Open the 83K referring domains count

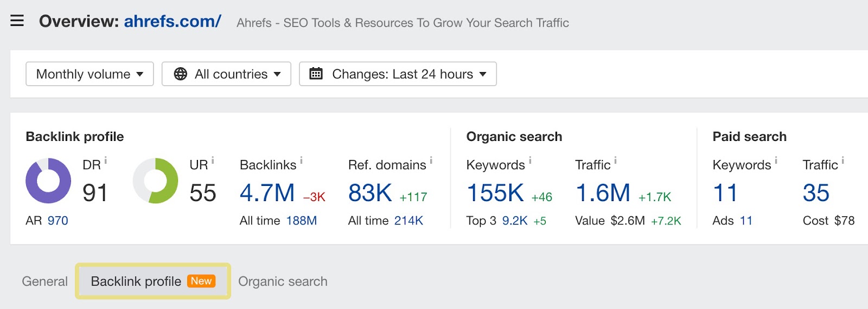pyautogui.click(x=370, y=193)
